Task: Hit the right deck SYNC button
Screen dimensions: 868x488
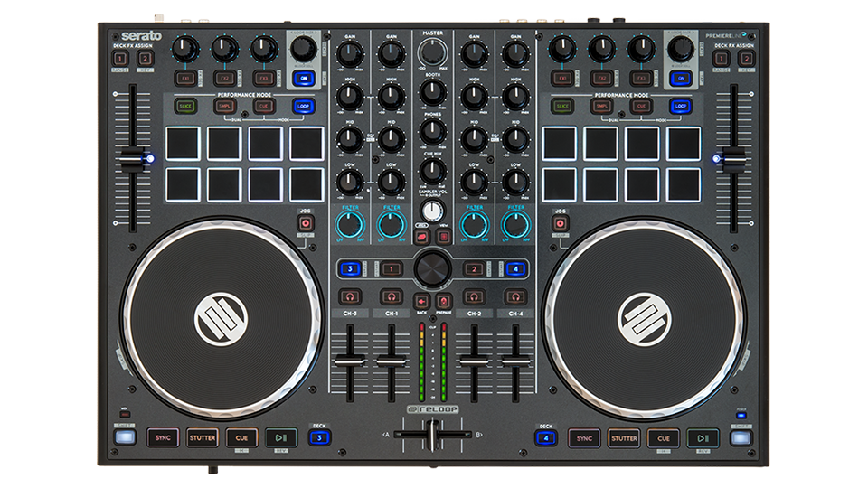Action: point(585,438)
